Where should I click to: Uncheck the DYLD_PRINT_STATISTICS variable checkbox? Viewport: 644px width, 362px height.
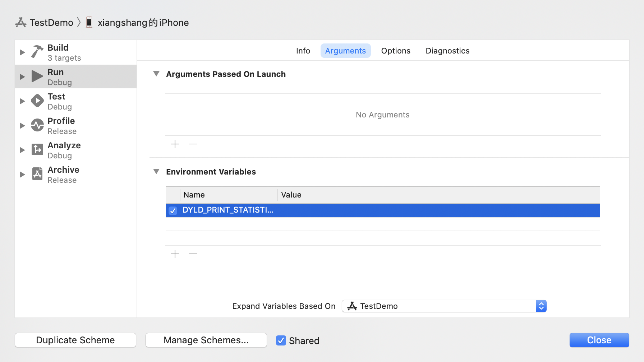coord(173,210)
